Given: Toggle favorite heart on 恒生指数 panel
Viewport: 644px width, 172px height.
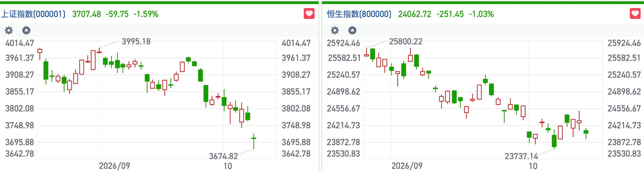Looking at the screenshot, I should tap(635, 14).
